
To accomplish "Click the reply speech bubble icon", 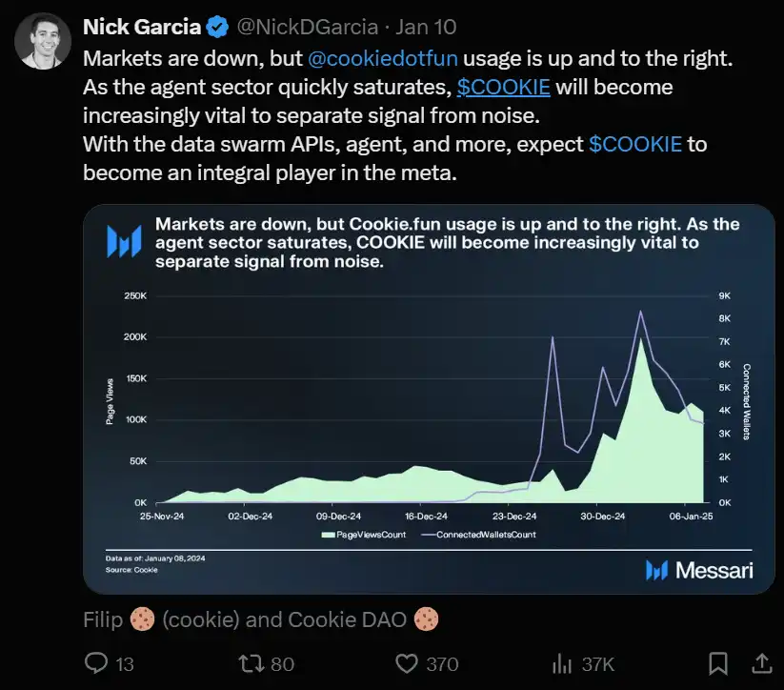I will pyautogui.click(x=97, y=663).
